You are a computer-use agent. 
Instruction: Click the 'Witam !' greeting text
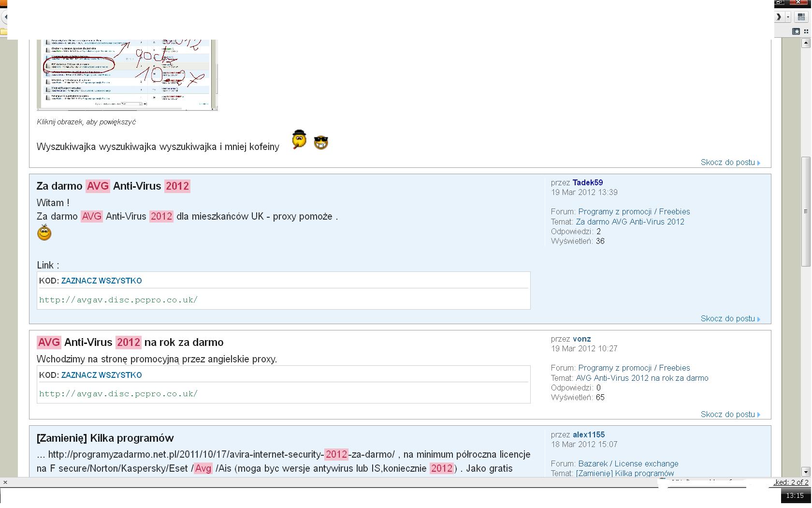pyautogui.click(x=53, y=203)
